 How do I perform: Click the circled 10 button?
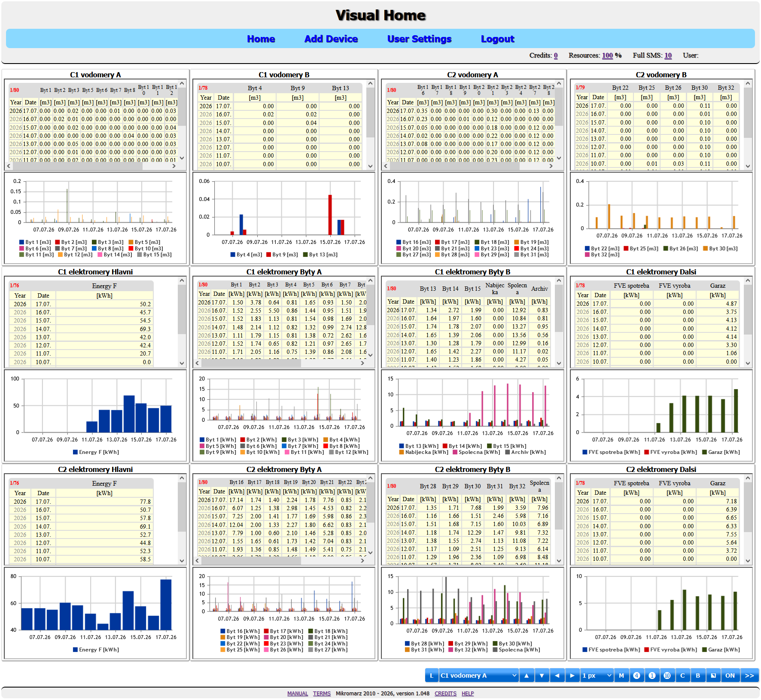point(667,676)
